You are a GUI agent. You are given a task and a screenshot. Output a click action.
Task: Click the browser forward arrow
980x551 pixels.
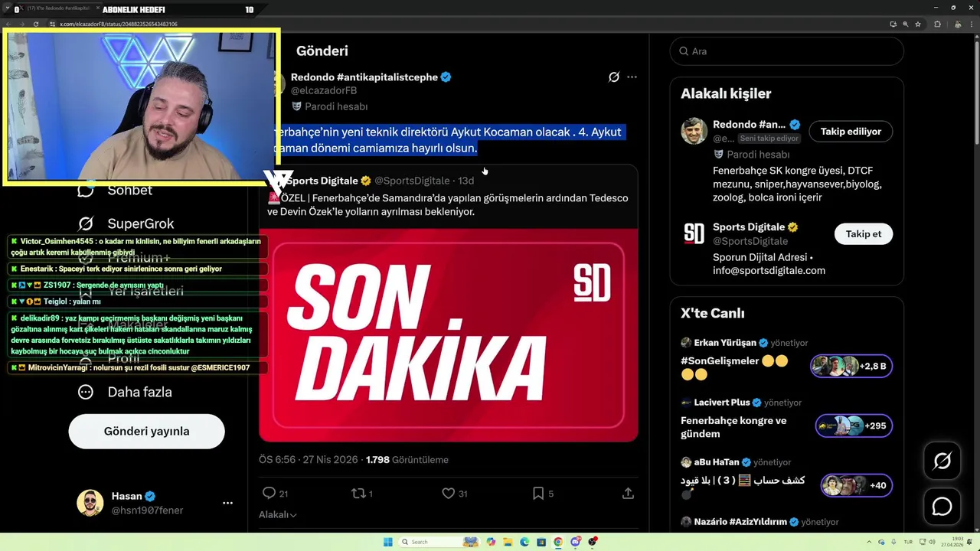pyautogui.click(x=21, y=24)
